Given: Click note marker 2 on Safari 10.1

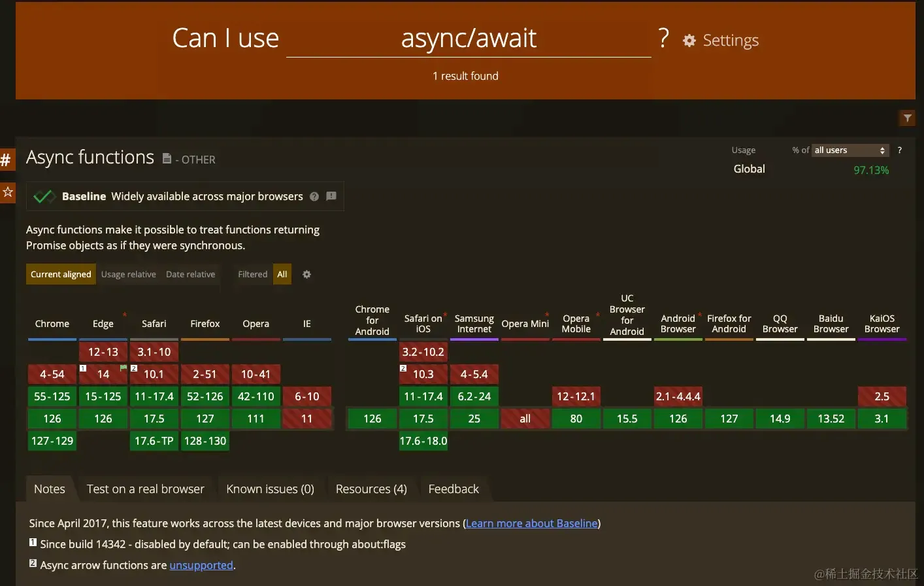Looking at the screenshot, I should click(134, 368).
